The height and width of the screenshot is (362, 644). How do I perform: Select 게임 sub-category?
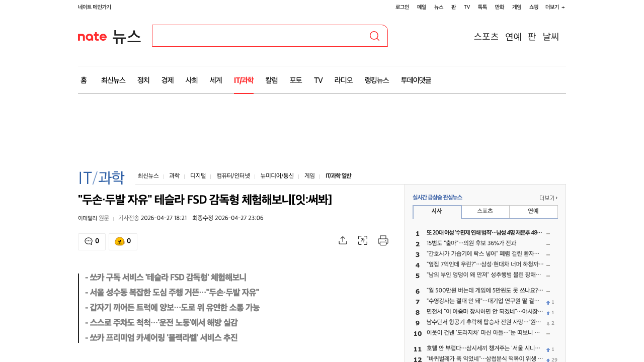click(309, 176)
